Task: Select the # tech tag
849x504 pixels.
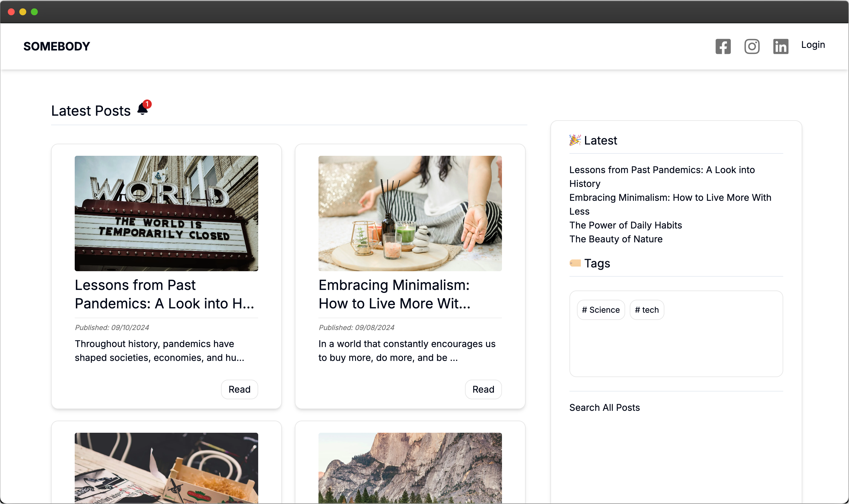Action: point(646,310)
